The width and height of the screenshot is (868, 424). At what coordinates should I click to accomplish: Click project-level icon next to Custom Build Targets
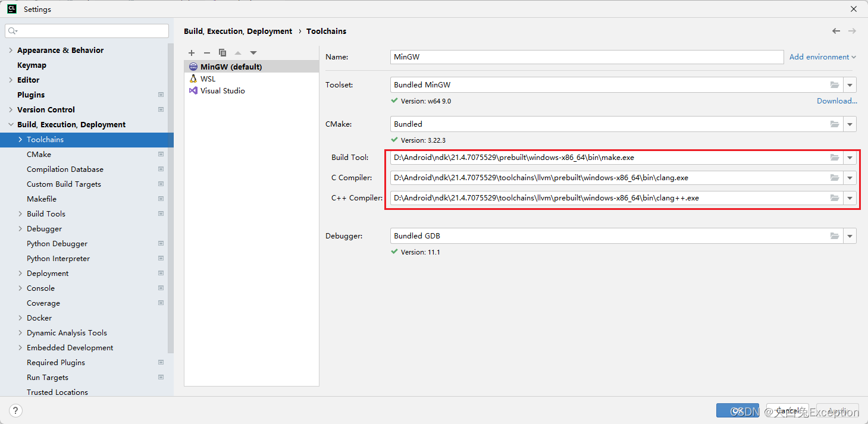tap(161, 184)
